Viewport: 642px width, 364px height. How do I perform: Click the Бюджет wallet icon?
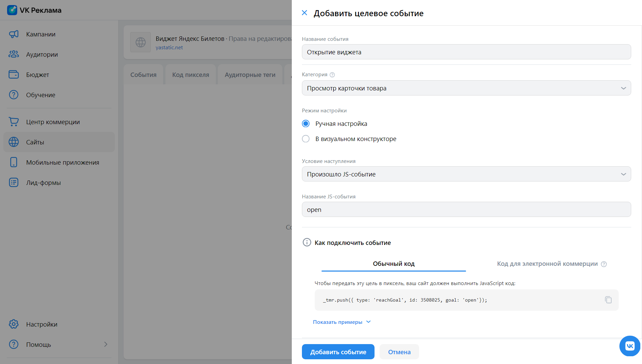pyautogui.click(x=14, y=75)
